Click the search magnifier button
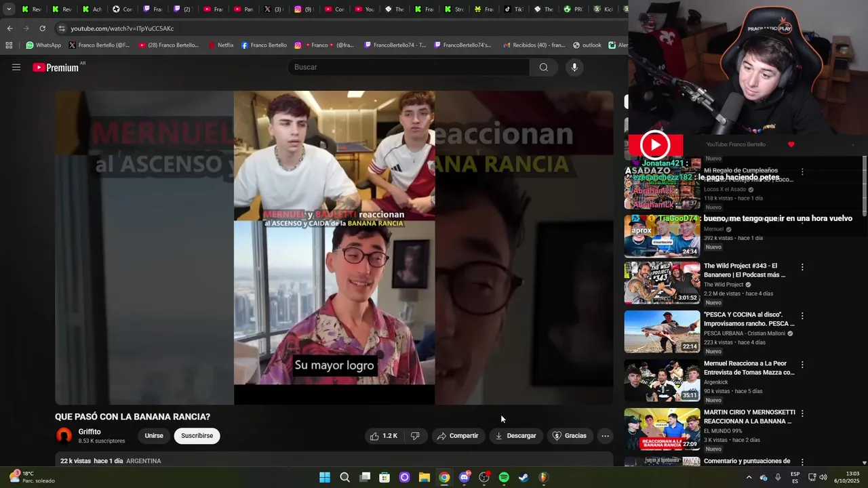This screenshot has height=488, width=868. (x=543, y=67)
